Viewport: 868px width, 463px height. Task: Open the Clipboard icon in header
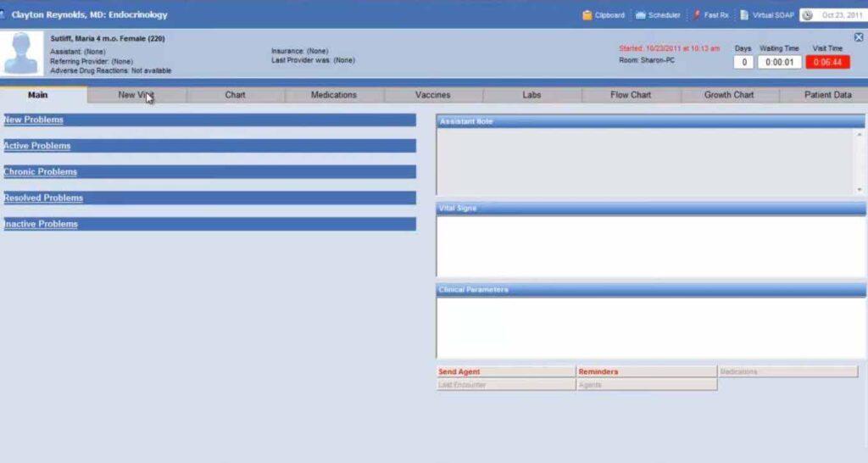tap(587, 15)
